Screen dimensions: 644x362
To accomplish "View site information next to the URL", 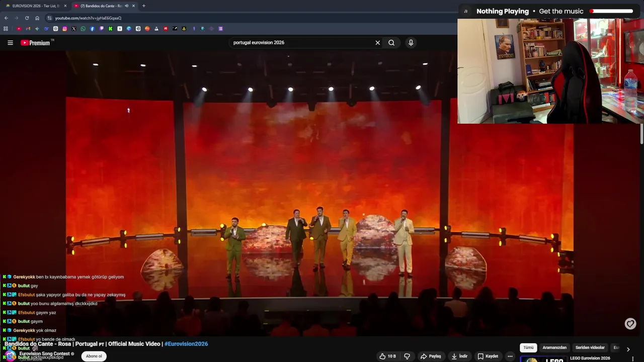I will [x=49, y=18].
